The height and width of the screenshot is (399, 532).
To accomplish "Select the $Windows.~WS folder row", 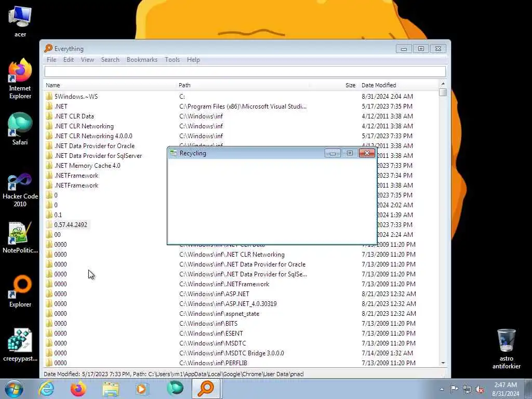I will tap(242, 96).
